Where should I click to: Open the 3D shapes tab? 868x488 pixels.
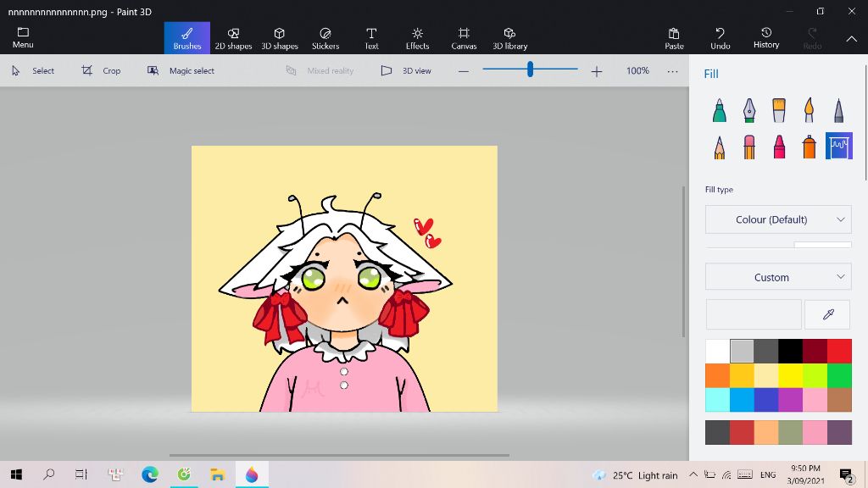click(280, 38)
